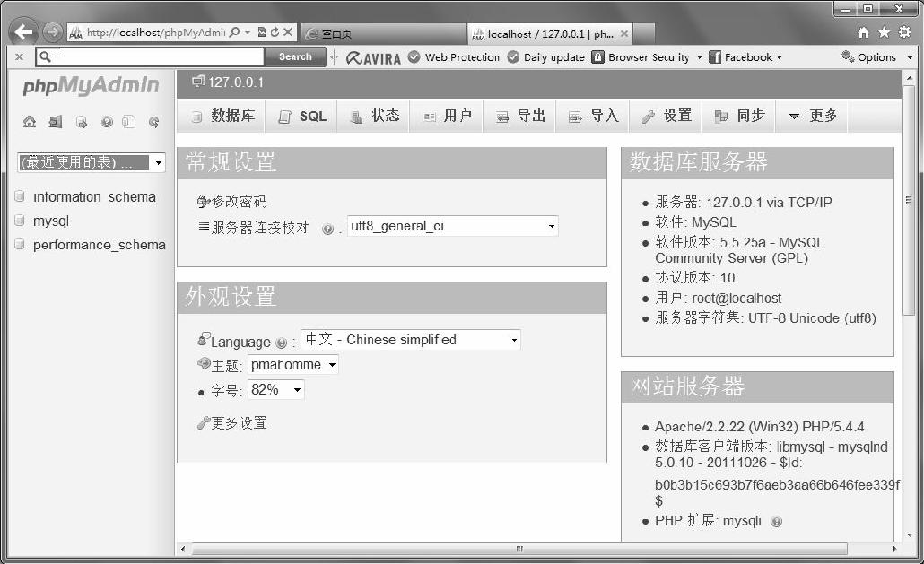The height and width of the screenshot is (564, 924).
Task: Open the 主题 pmahomme theme dropdown
Action: point(292,365)
